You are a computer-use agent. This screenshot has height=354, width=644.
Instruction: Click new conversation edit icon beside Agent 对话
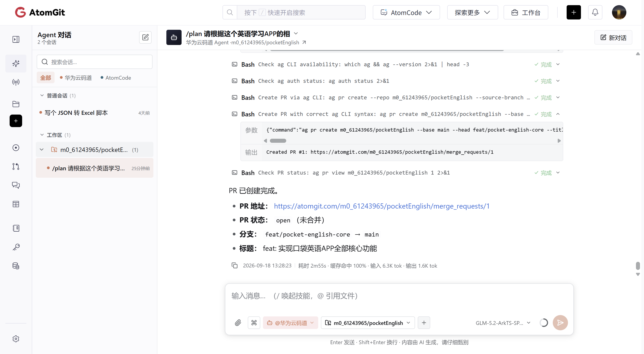click(145, 38)
